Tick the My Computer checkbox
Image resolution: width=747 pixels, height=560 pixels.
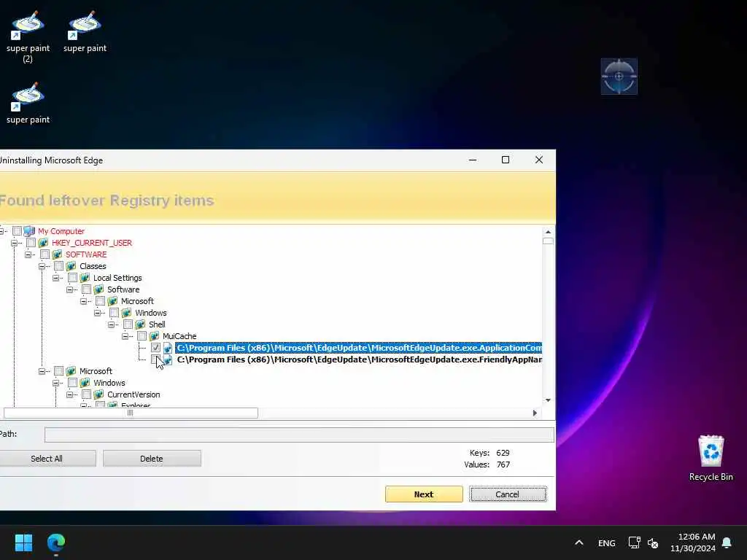[x=18, y=231]
